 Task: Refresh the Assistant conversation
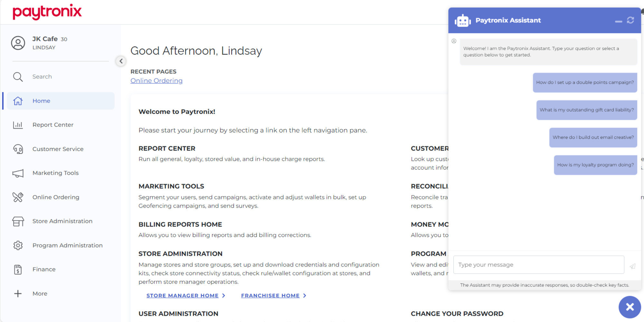(x=630, y=20)
